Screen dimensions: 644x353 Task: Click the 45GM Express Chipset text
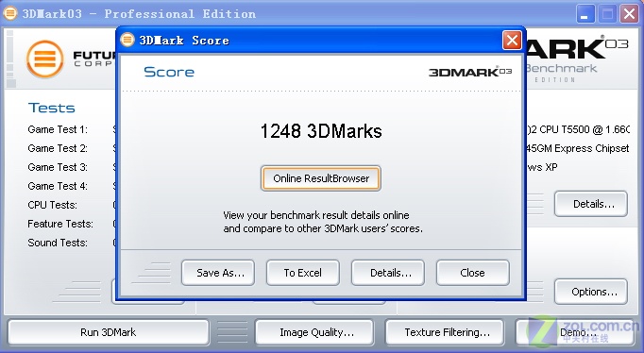[578, 148]
